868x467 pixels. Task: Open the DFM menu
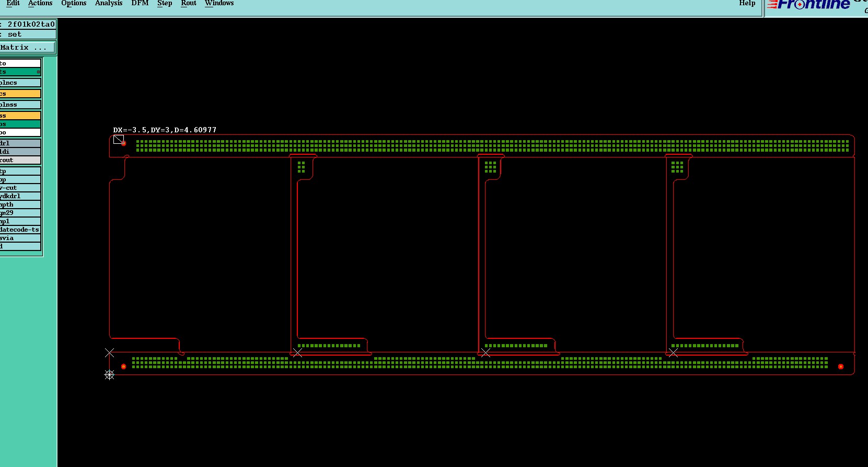click(140, 3)
